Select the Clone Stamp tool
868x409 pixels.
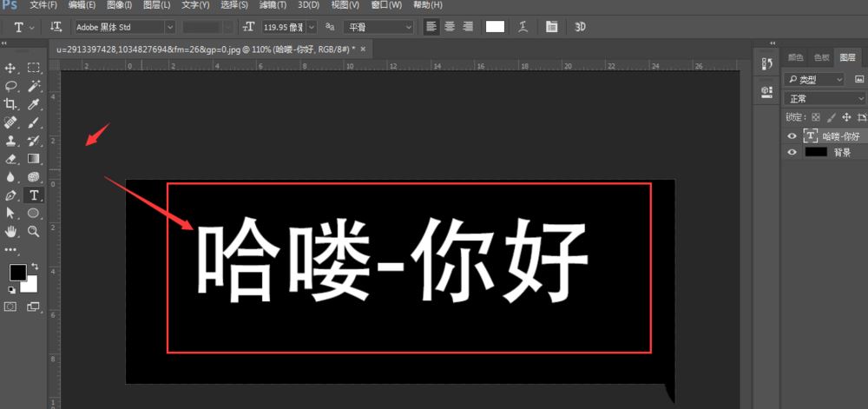pos(10,141)
